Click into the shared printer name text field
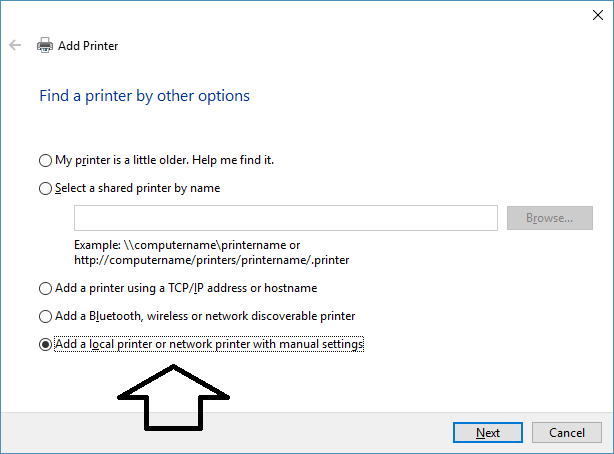Screen dimensions: 614x454 click(x=285, y=218)
